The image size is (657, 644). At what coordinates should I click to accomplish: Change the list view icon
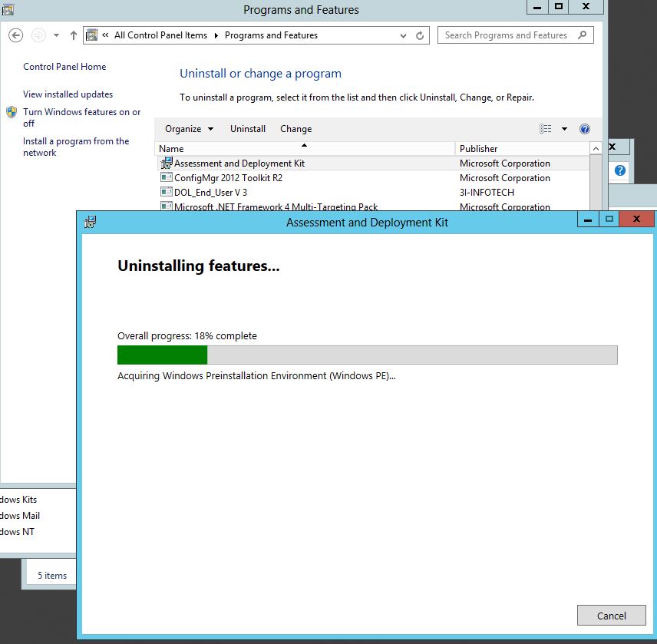[545, 129]
